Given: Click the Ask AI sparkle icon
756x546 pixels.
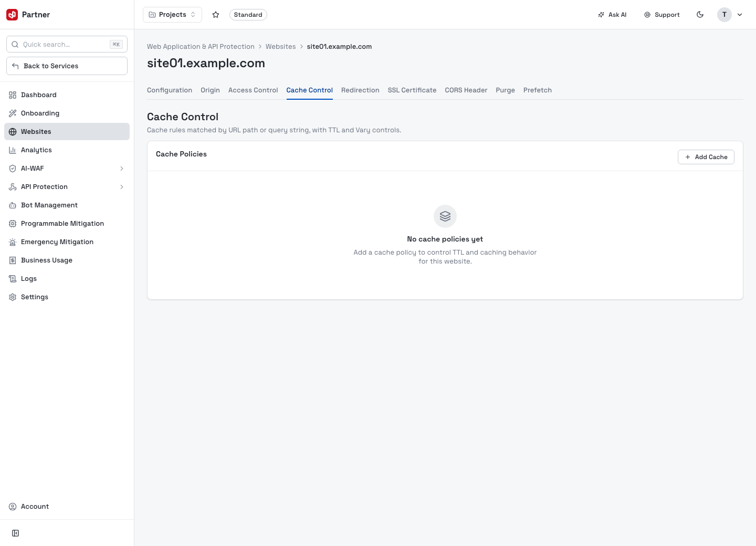Looking at the screenshot, I should click(601, 15).
